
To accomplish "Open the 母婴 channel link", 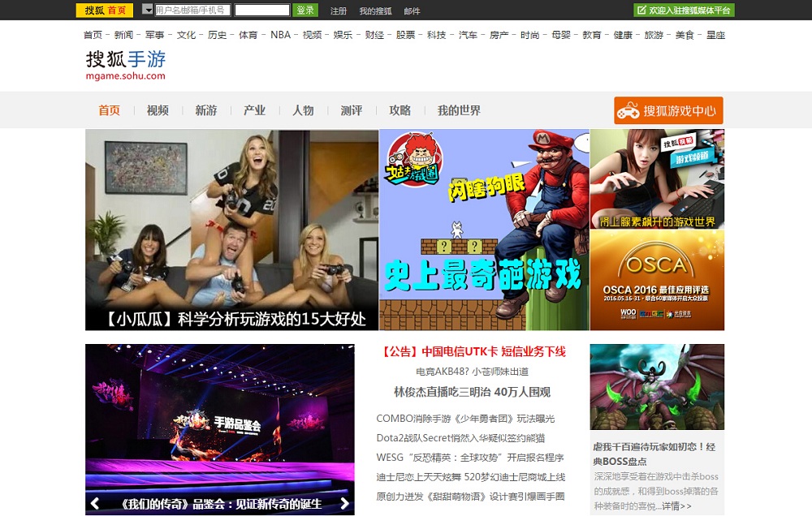I will pyautogui.click(x=561, y=35).
